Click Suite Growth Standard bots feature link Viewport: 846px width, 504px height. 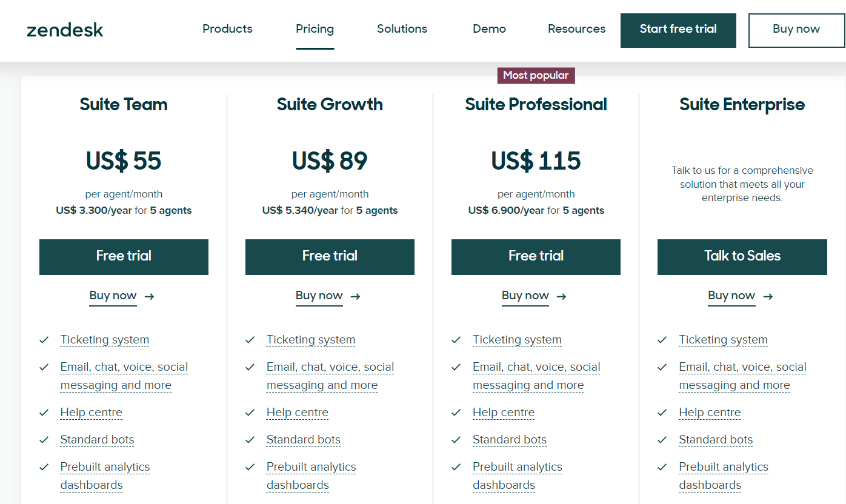pyautogui.click(x=303, y=440)
